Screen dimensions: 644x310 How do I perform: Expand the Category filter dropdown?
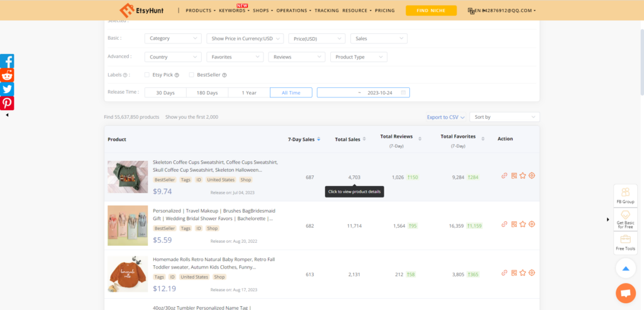(173, 38)
